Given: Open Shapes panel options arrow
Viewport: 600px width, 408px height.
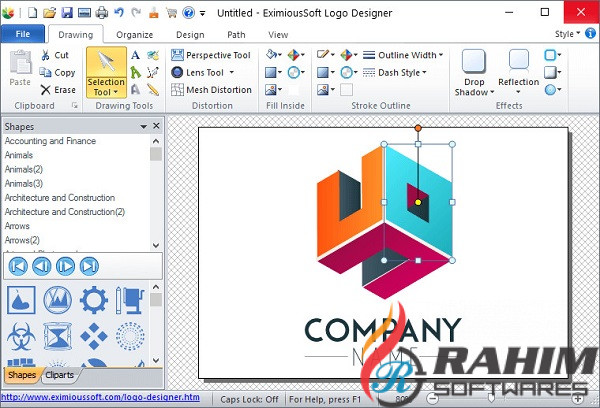Looking at the screenshot, I should click(x=143, y=126).
